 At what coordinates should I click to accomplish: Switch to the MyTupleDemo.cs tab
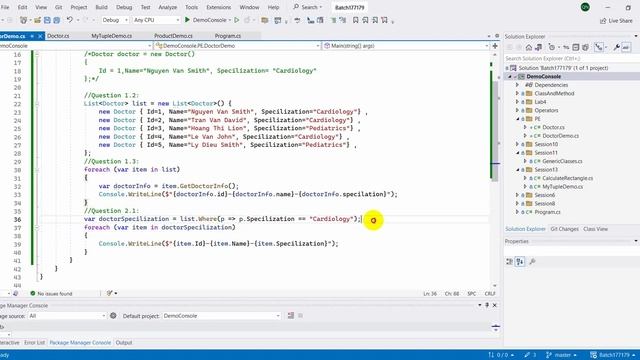[x=111, y=36]
